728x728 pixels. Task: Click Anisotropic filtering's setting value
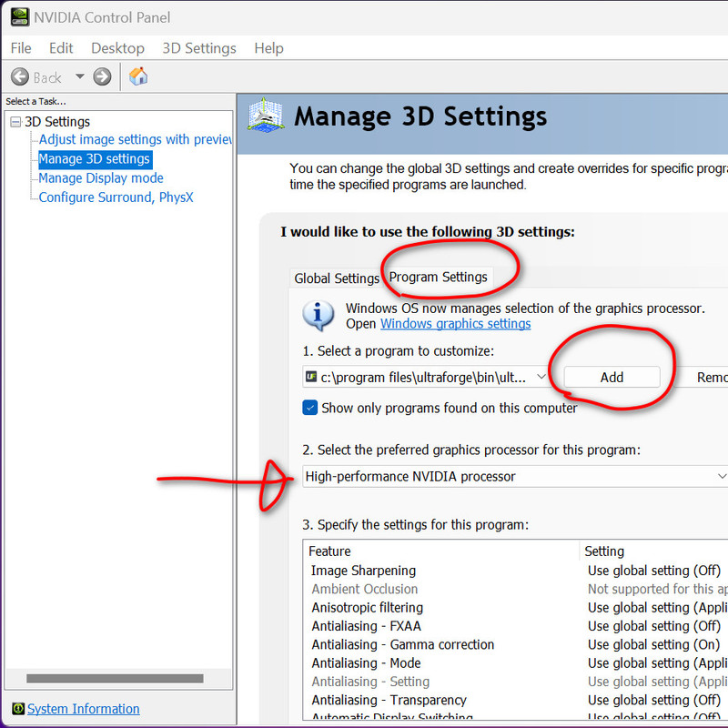[x=657, y=607]
